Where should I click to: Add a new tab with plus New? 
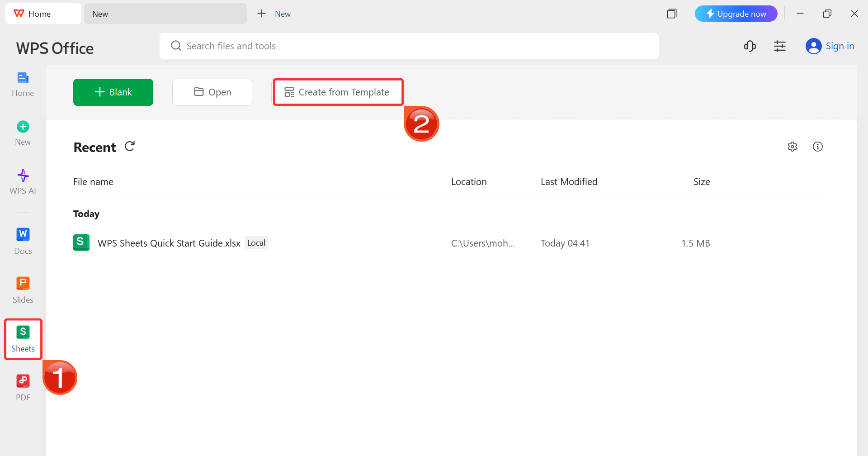(274, 14)
